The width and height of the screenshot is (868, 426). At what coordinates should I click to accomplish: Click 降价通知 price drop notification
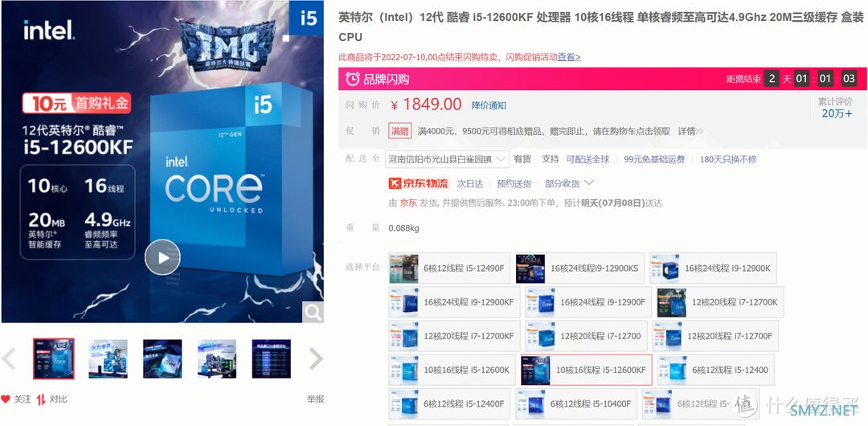[x=489, y=105]
